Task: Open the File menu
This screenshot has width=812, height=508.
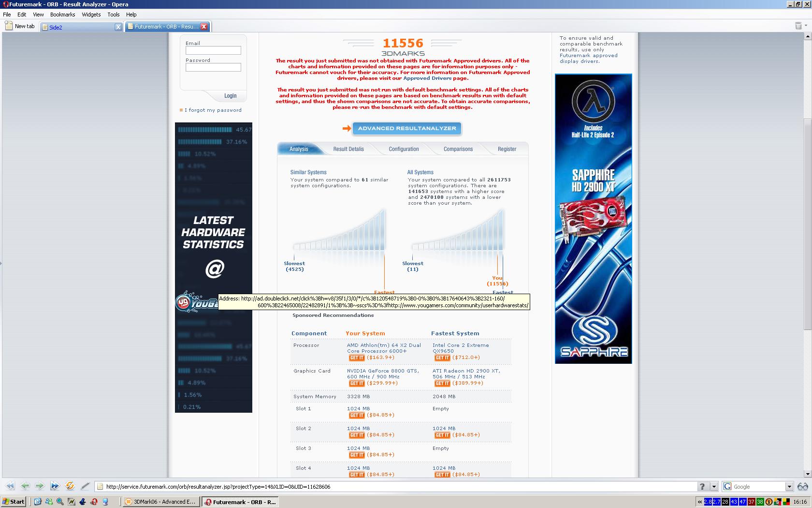Action: point(7,15)
